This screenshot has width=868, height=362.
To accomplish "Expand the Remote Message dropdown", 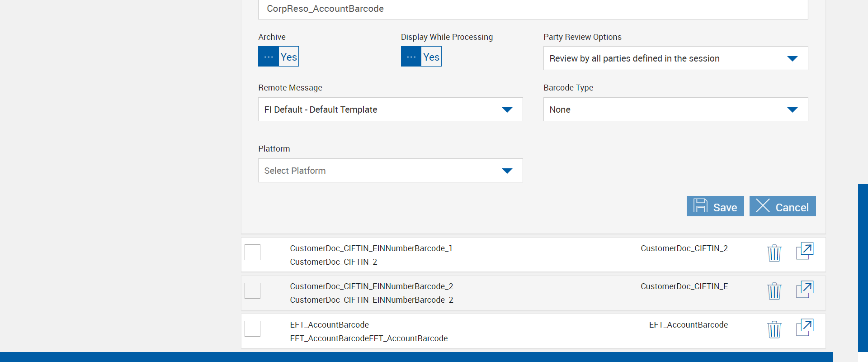I will click(390, 110).
